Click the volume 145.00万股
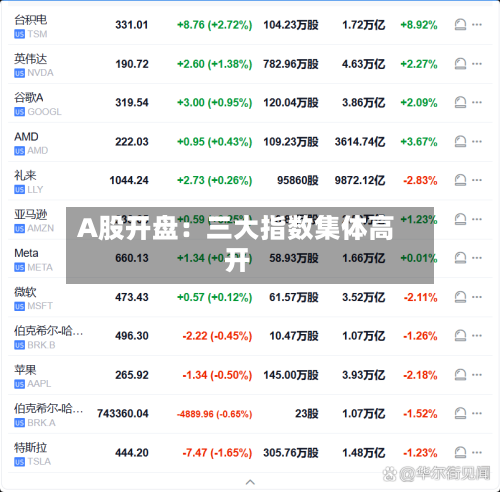The height and width of the screenshot is (492, 500). point(291,375)
